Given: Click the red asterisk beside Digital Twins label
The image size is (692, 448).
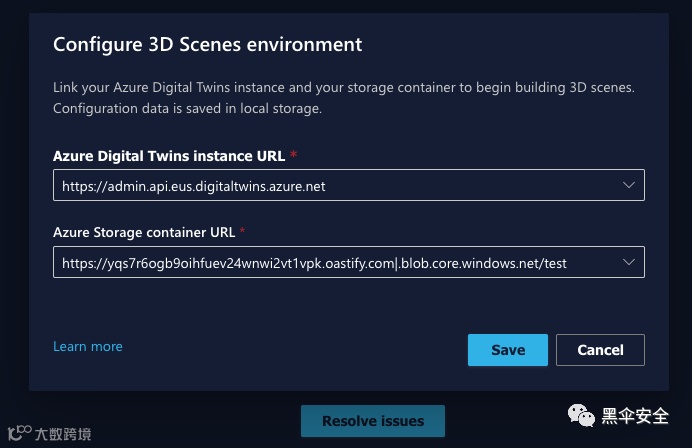Looking at the screenshot, I should tap(293, 155).
